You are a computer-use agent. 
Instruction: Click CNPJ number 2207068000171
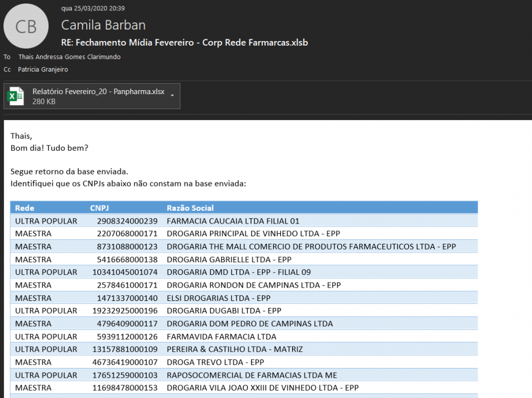coord(127,233)
